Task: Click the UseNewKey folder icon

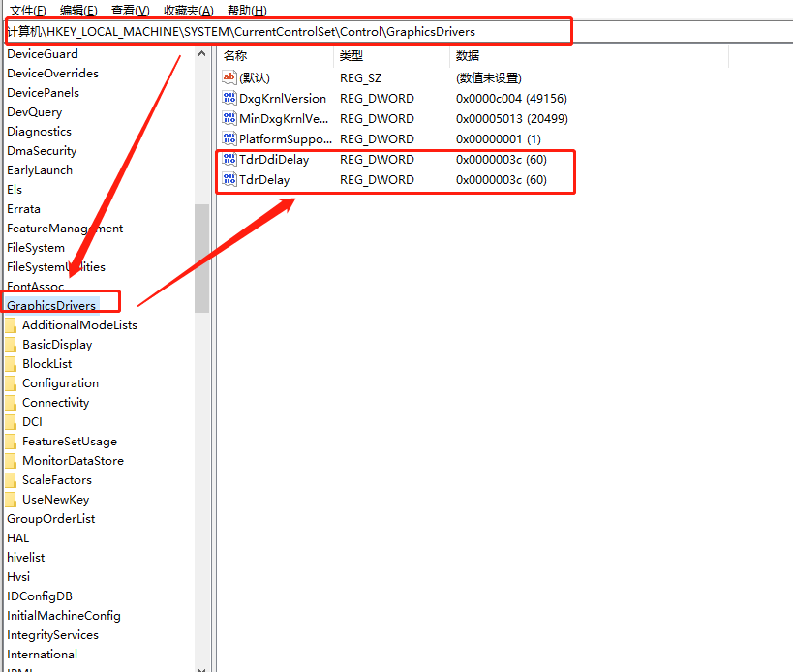Action: (11, 500)
